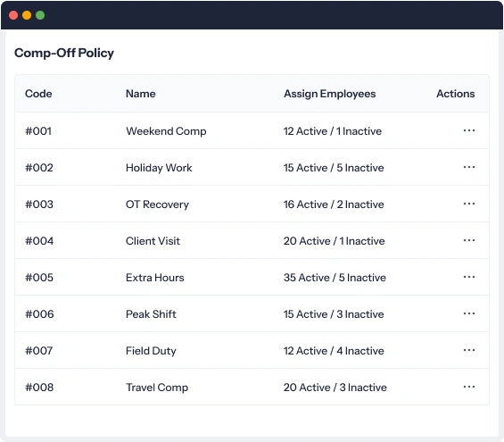Click the OT Recovery policy name
The width and height of the screenshot is (504, 442).
[x=157, y=204]
